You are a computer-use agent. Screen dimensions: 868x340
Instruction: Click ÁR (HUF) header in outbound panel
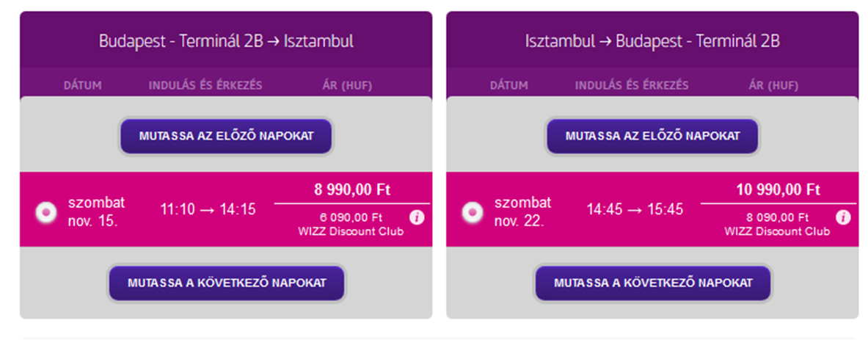click(x=347, y=86)
